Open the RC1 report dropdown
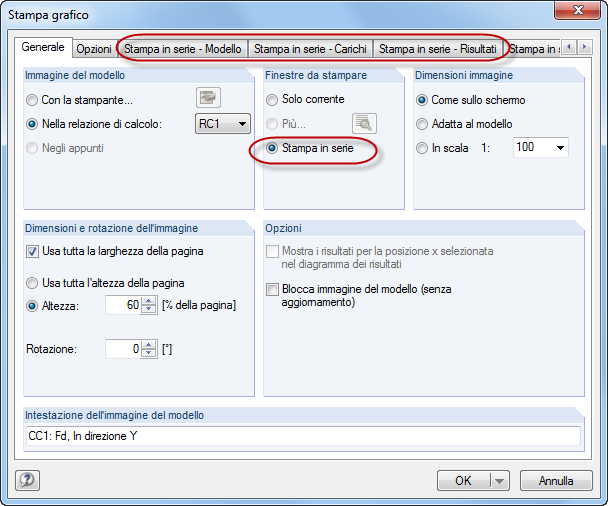This screenshot has width=608, height=506. coord(223,124)
